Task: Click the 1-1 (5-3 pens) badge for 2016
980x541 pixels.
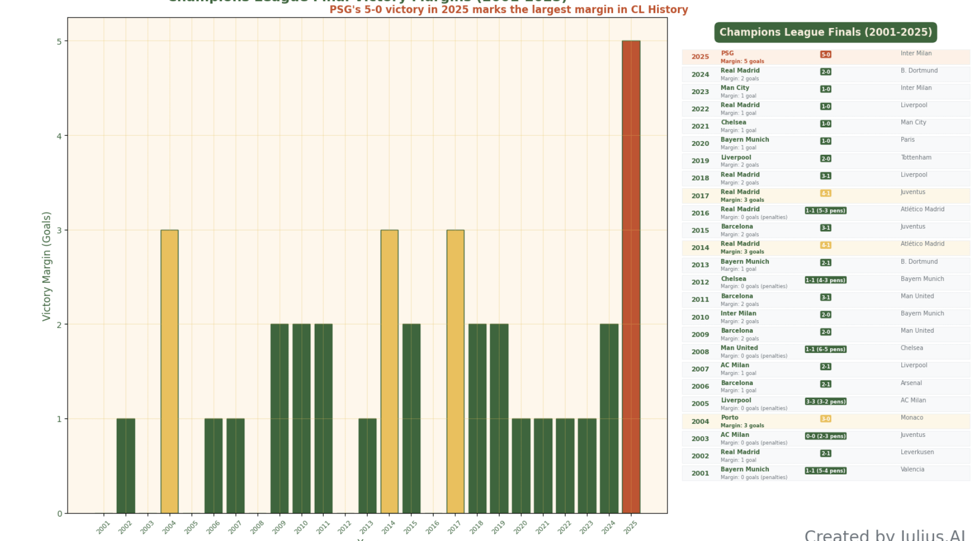Action: [825, 211]
